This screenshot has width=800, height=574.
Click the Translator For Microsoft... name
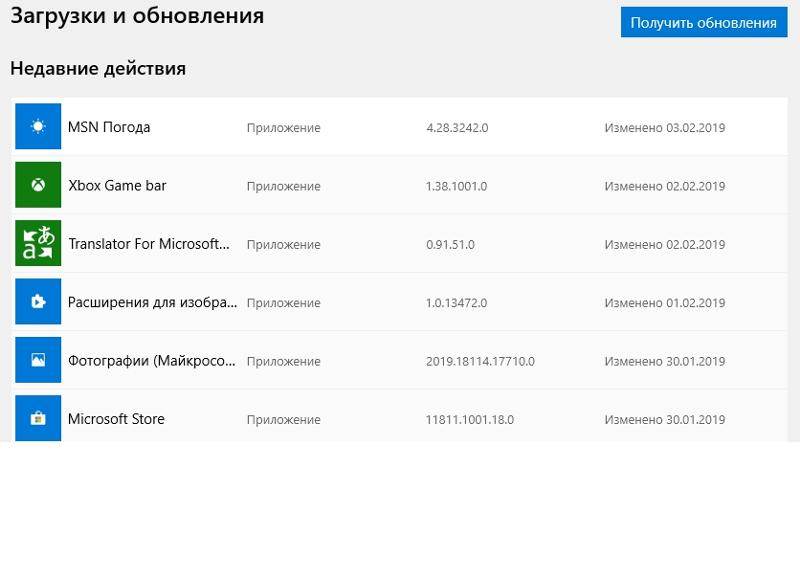point(148,244)
